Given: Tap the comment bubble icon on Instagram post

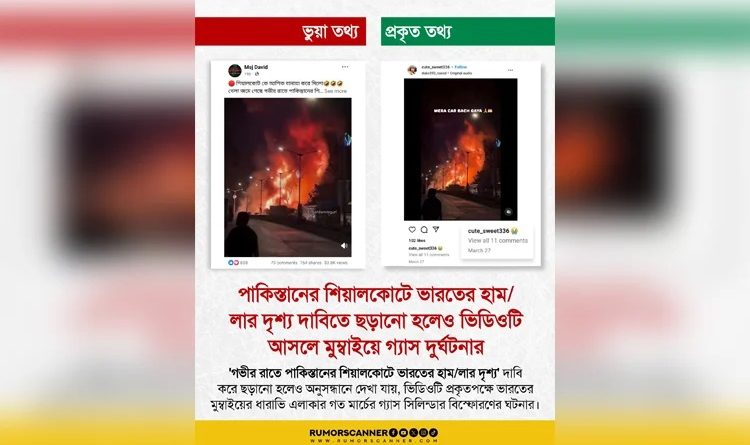Looking at the screenshot, I should (424, 230).
